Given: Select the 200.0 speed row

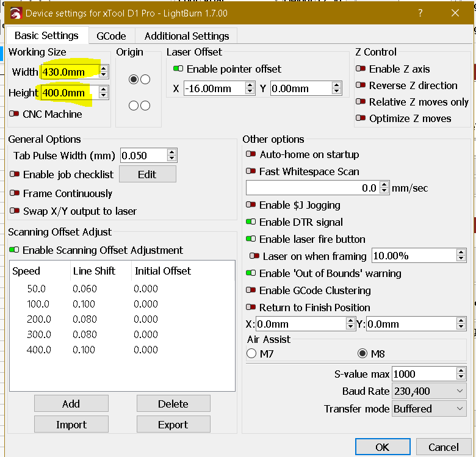Looking at the screenshot, I should [122, 319].
